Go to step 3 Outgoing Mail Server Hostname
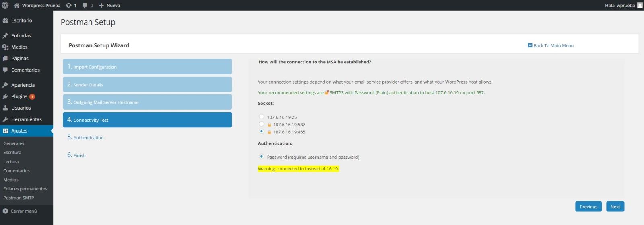 click(x=147, y=102)
